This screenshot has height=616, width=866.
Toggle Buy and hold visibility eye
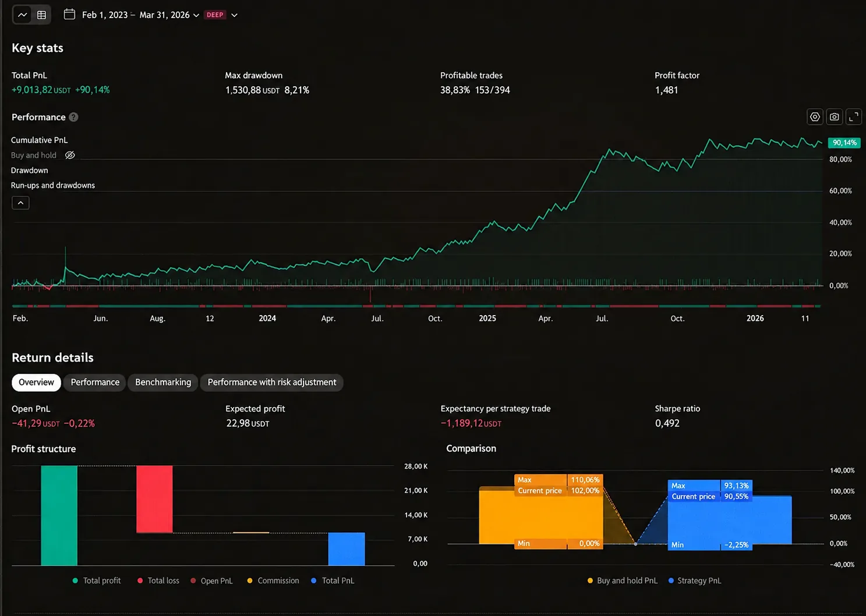coord(70,155)
